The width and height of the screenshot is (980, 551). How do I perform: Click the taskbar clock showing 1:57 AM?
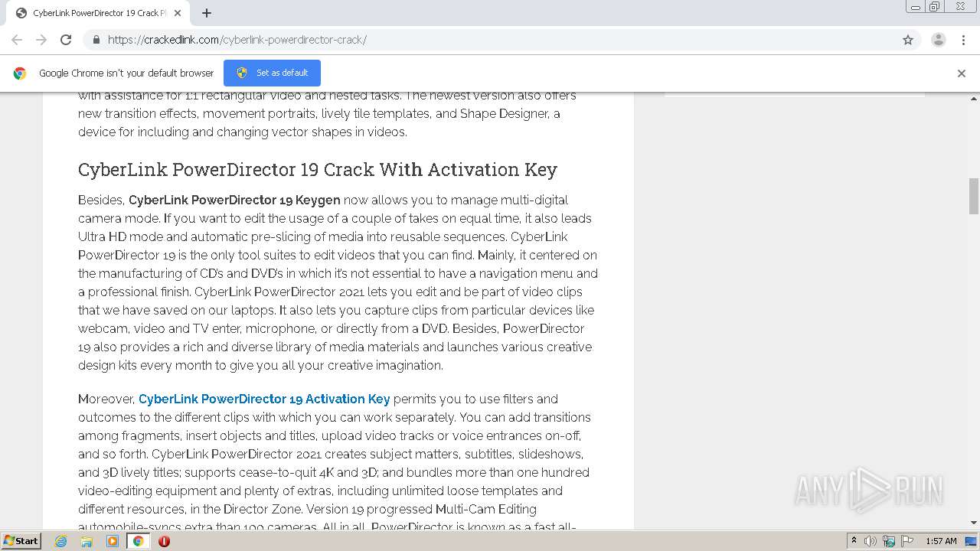tap(941, 541)
